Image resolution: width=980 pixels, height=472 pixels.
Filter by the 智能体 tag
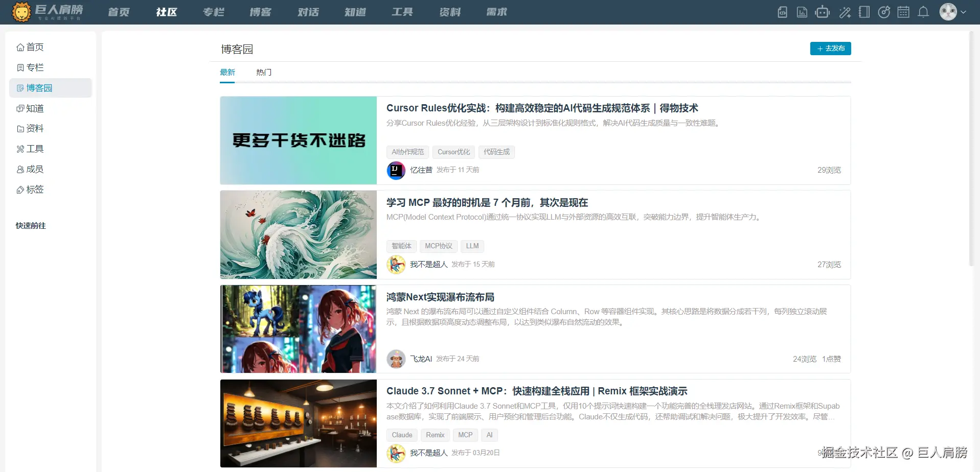(x=401, y=246)
